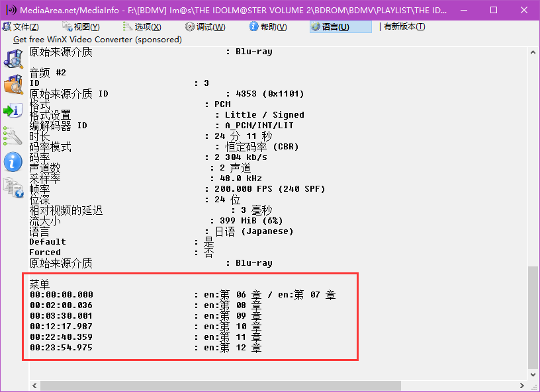The width and height of the screenshot is (540, 392).
Task: Open the 调试 (Debug) menu
Action: pyautogui.click(x=205, y=26)
